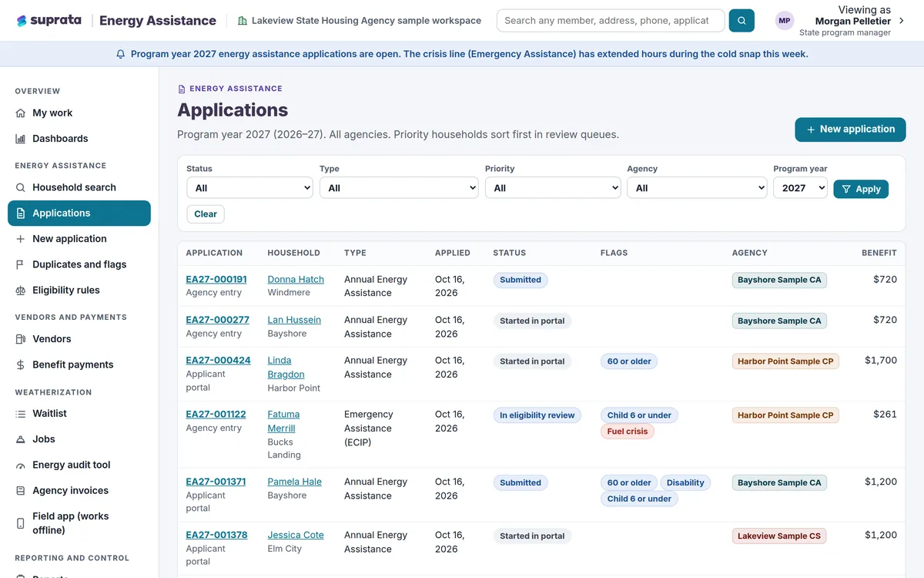The height and width of the screenshot is (578, 924).
Task: Expand the Viewing as Morgan Pelletier chevron
Action: pyautogui.click(x=902, y=21)
